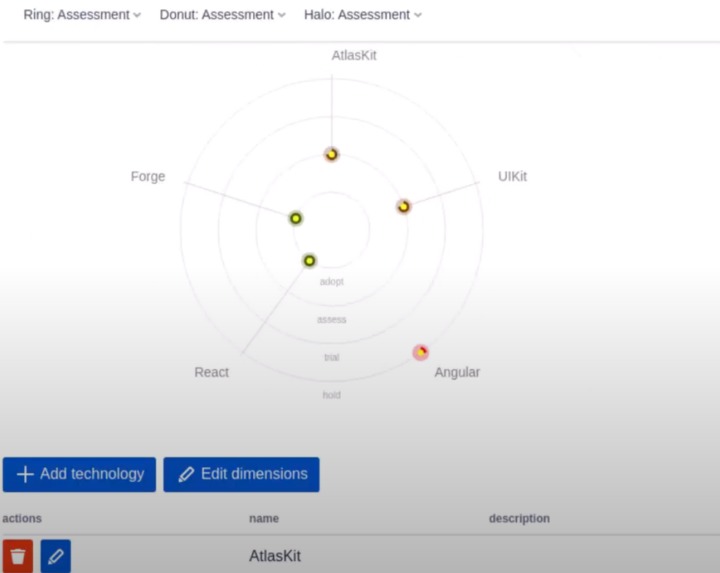Click the Add technology button

[x=79, y=474]
